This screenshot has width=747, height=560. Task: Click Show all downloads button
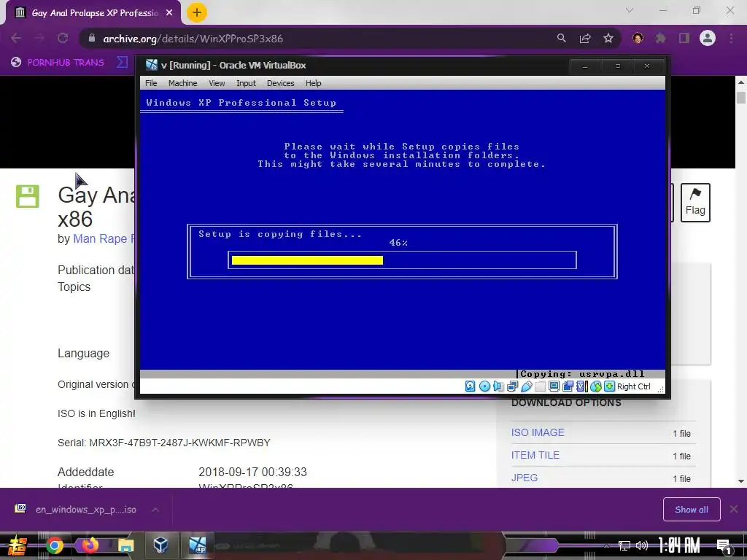(692, 510)
